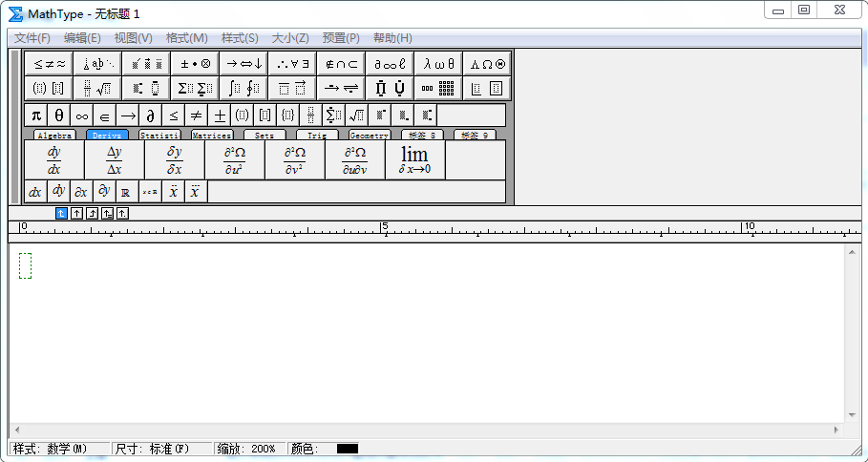Image resolution: width=868 pixels, height=462 pixels.
Task: Insert the pi symbol from small bar
Action: [36, 115]
